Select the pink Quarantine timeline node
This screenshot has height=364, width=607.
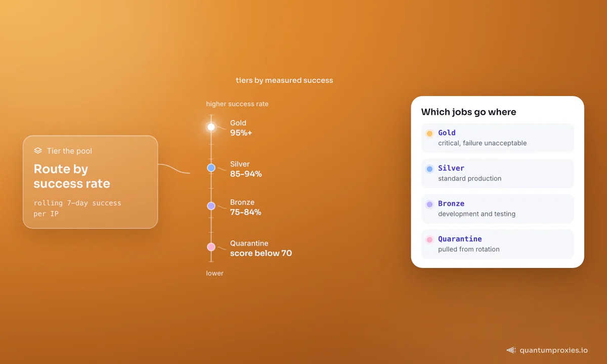click(x=211, y=247)
